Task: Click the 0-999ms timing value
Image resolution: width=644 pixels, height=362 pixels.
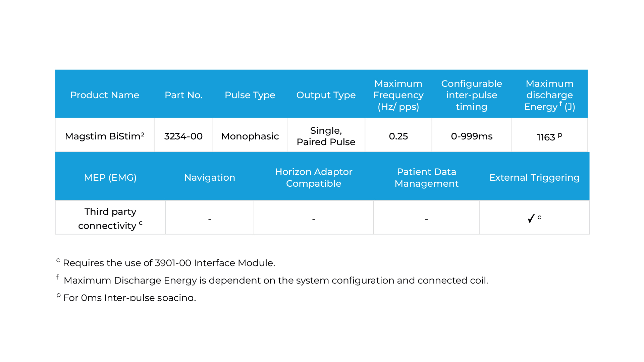Action: tap(471, 136)
